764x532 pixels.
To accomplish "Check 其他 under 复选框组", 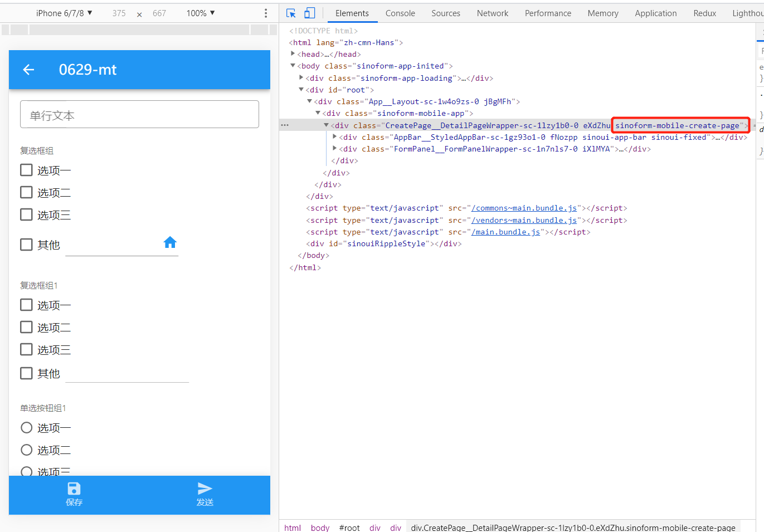I will (26, 245).
